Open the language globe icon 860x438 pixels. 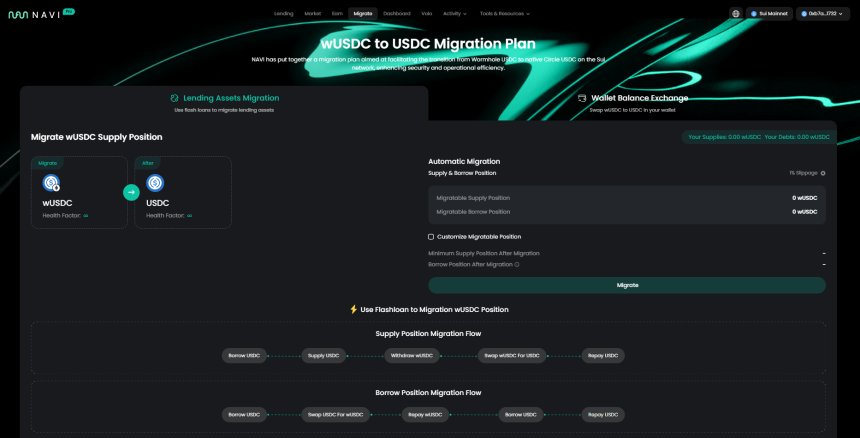pos(735,14)
